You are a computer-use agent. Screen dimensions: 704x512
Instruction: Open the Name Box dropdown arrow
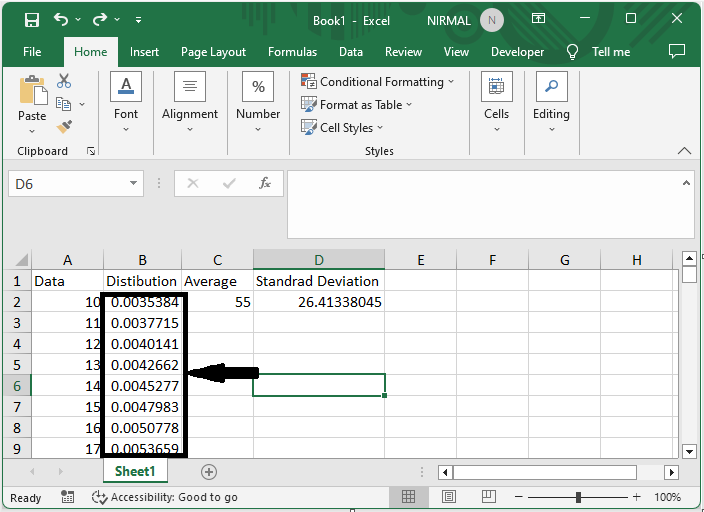click(134, 184)
